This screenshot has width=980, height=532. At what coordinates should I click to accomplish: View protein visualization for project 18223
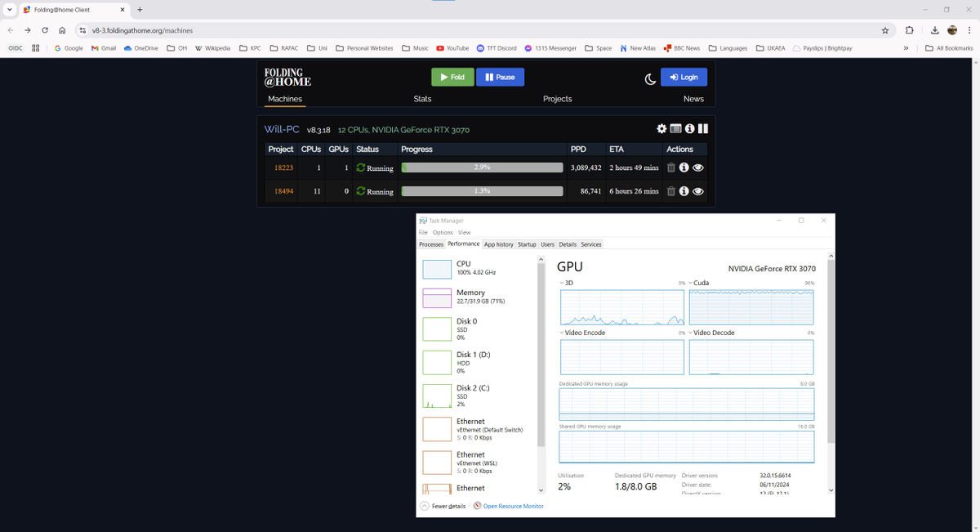pyautogui.click(x=698, y=168)
